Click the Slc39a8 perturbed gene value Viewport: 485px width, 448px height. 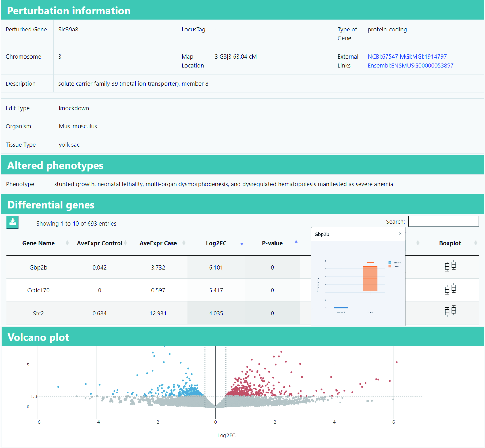[68, 29]
